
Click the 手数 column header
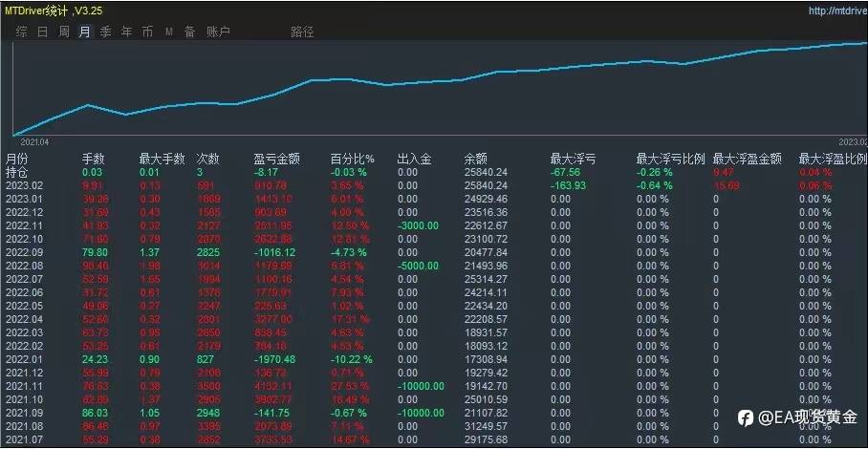pos(93,160)
